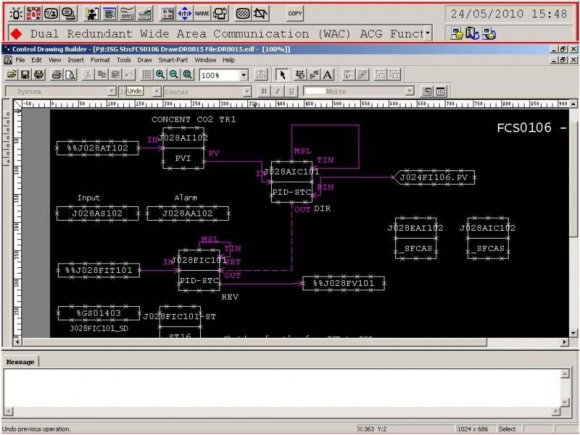Click the rightmost icon after the White dropdown
Viewport: 580px width, 435px height.
(441, 91)
